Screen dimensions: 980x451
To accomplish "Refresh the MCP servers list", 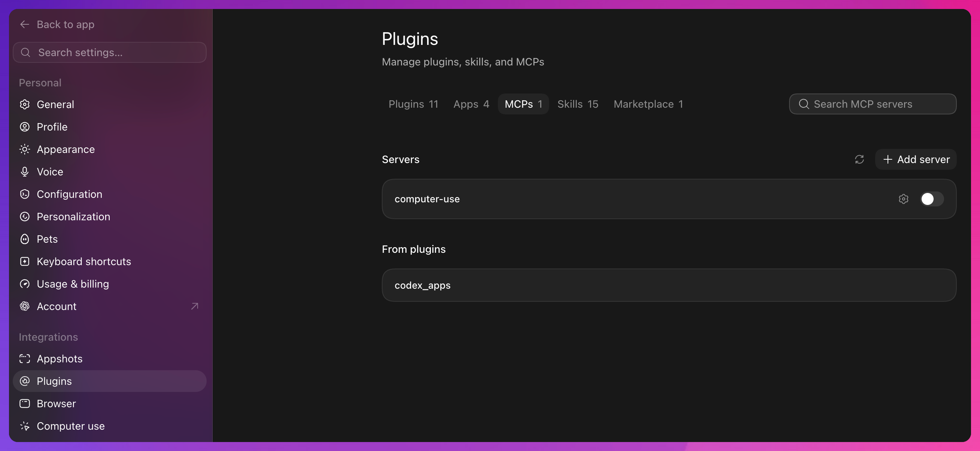I will click(x=859, y=159).
